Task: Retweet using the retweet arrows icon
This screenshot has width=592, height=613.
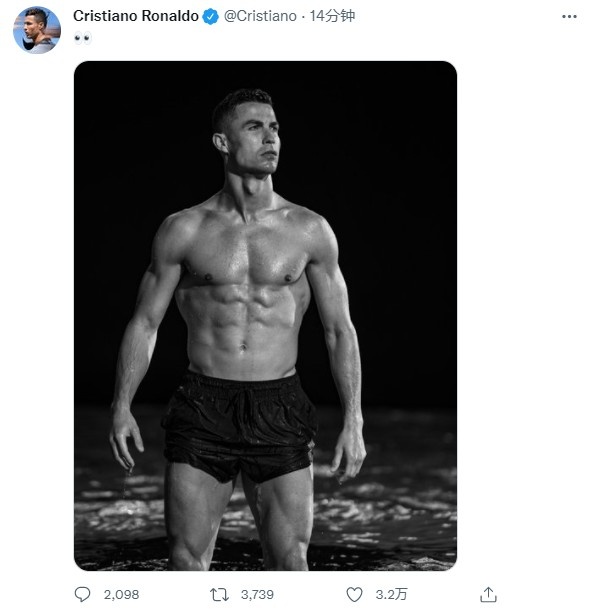Action: click(219, 594)
